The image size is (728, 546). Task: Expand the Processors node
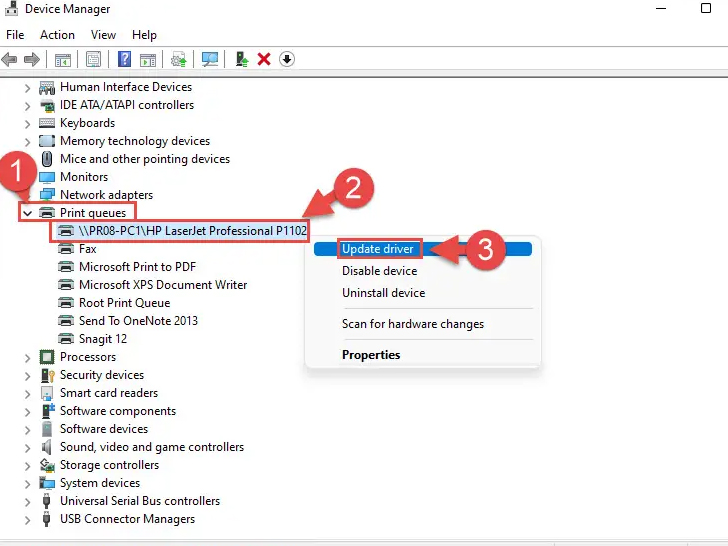[27, 358]
